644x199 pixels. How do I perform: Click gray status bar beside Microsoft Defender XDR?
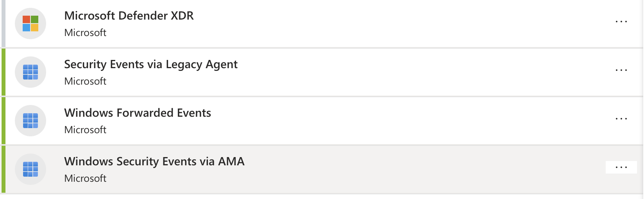[4, 24]
